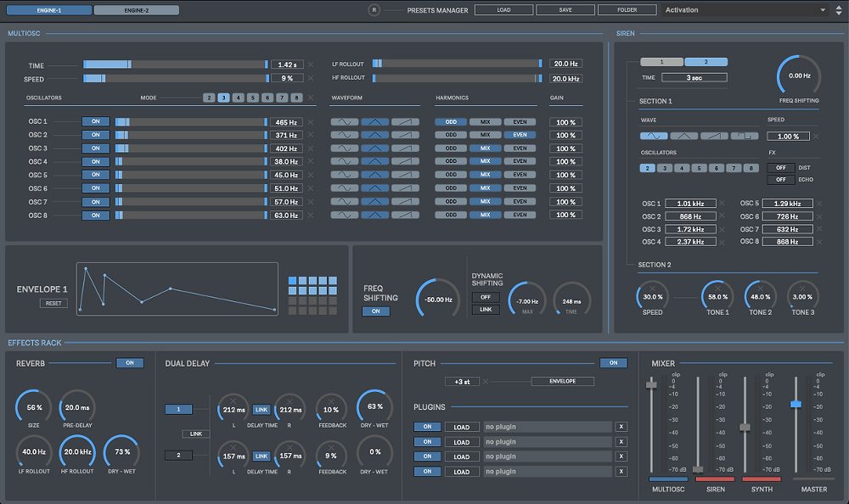This screenshot has height=504, width=849.
Task: Disable the Reverb effect ON toggle
Action: 130,362
